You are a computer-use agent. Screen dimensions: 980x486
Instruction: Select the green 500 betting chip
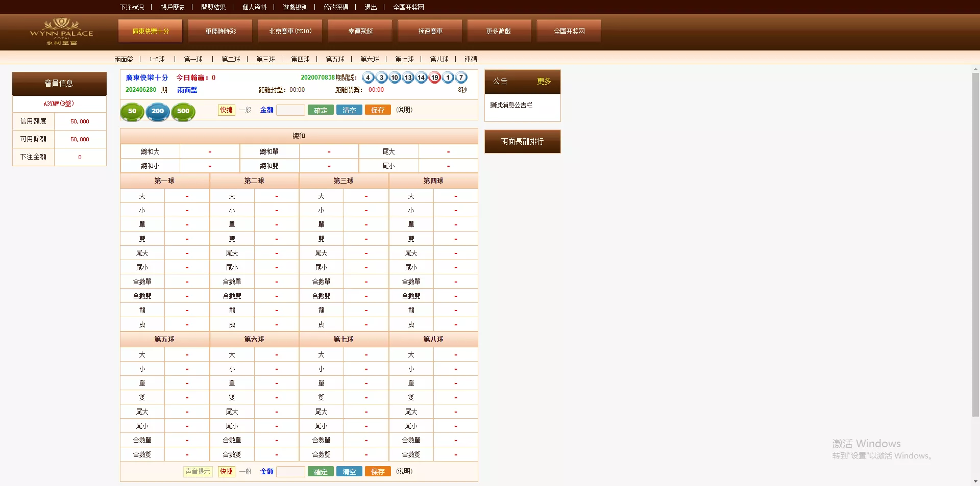tap(183, 112)
